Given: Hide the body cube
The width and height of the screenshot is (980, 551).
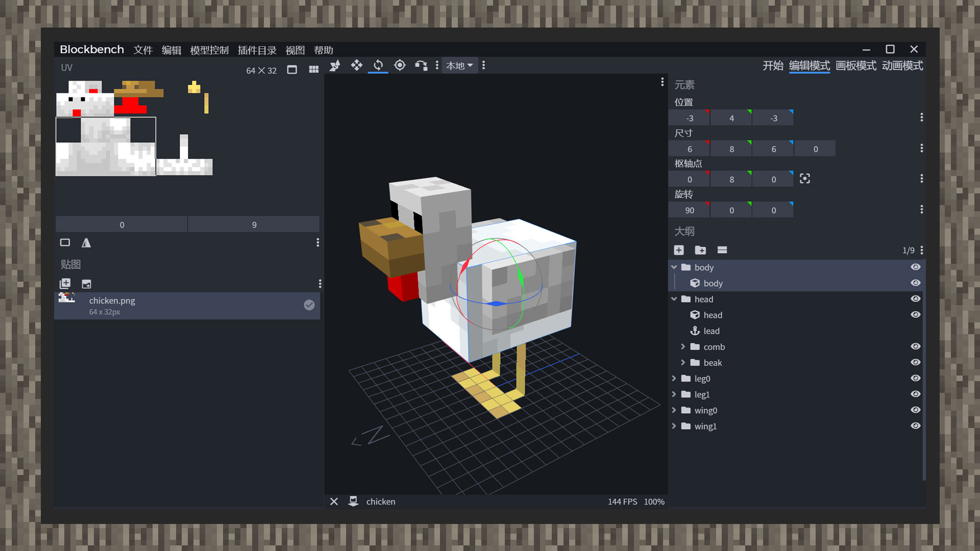Looking at the screenshot, I should coord(916,283).
